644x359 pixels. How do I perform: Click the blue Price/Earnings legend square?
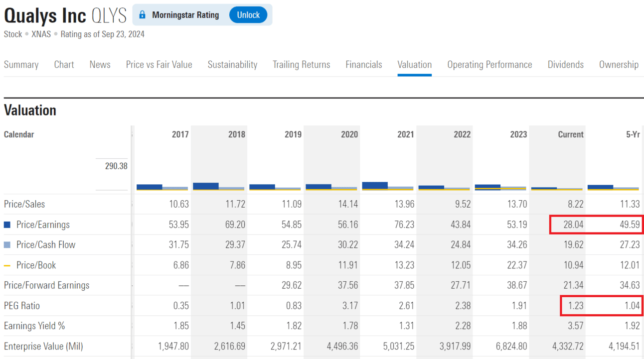point(7,225)
